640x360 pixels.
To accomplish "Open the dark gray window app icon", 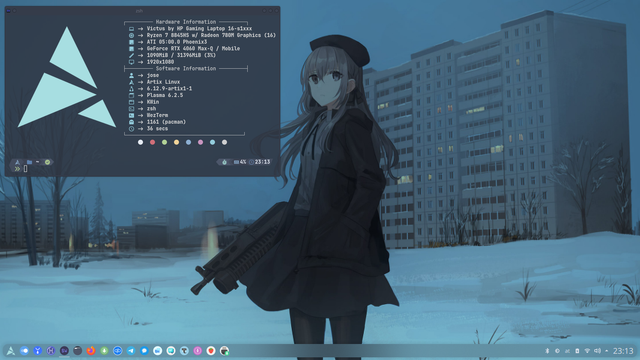I will click(x=78, y=351).
